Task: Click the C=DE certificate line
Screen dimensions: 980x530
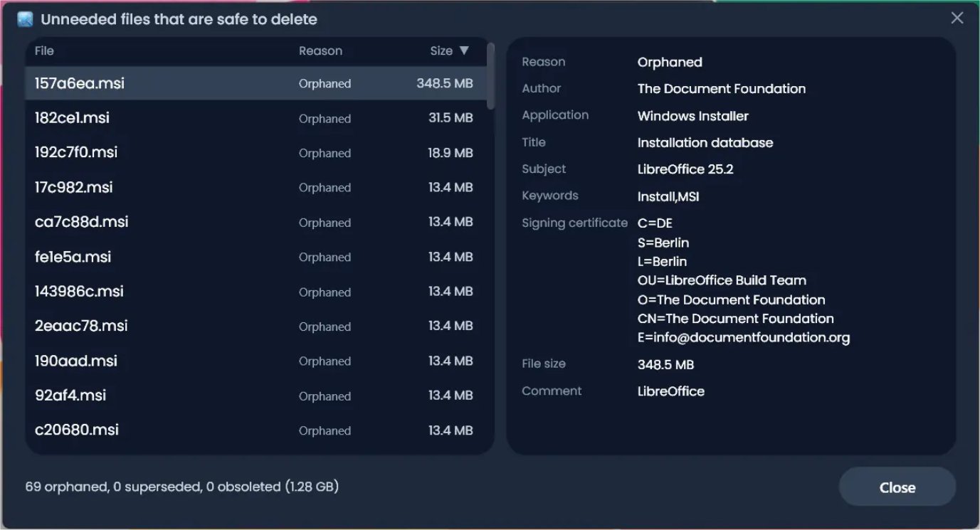Action: [x=655, y=223]
